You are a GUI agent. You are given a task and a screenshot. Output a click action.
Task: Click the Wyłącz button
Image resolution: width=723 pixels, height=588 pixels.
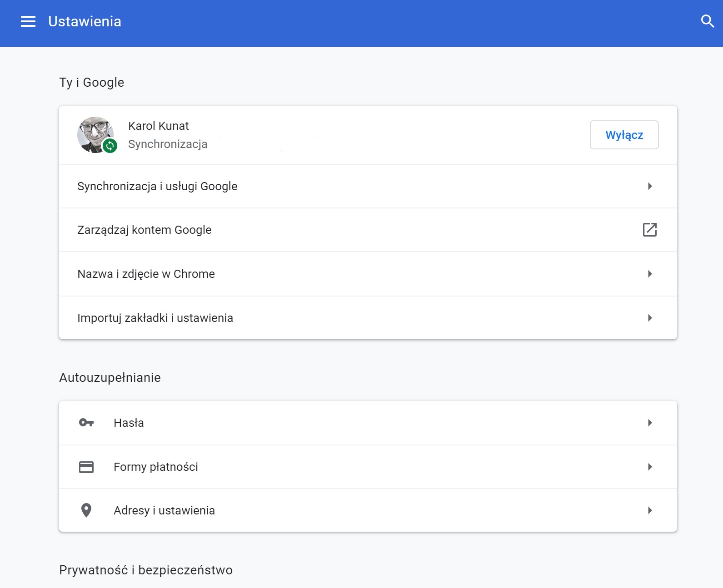pos(624,135)
